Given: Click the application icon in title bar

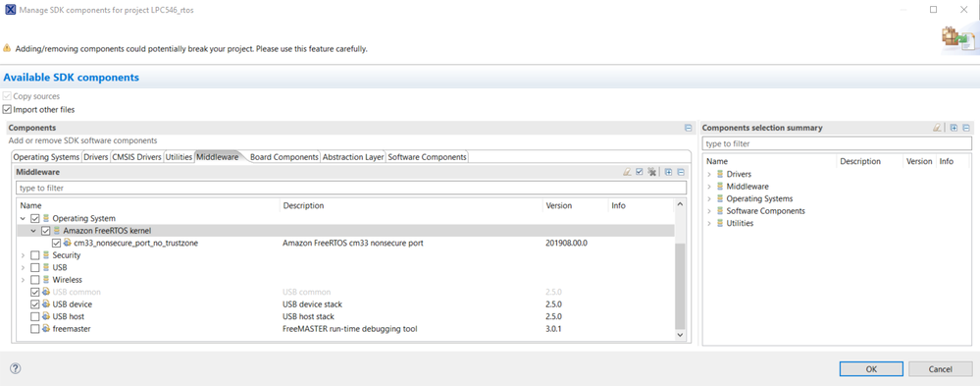Looking at the screenshot, I should [x=11, y=10].
